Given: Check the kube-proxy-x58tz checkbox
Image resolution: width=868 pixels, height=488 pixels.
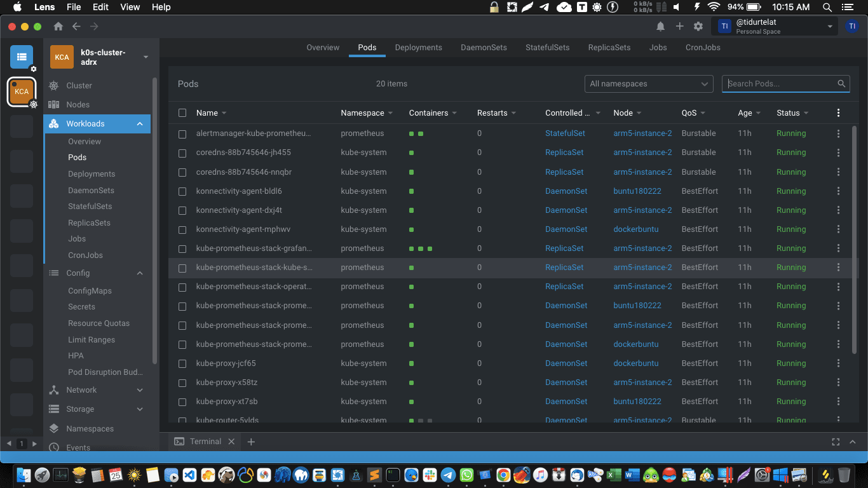Looking at the screenshot, I should click(182, 383).
